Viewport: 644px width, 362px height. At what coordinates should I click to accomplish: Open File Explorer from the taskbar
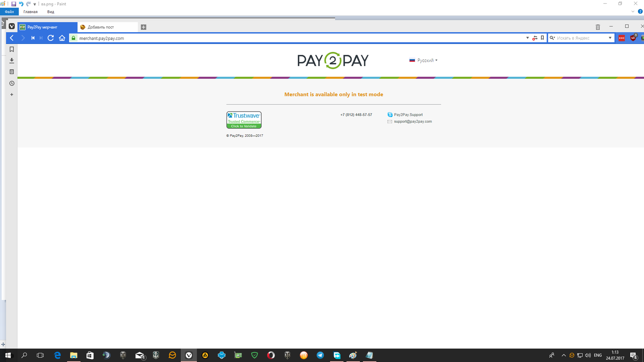(74, 355)
